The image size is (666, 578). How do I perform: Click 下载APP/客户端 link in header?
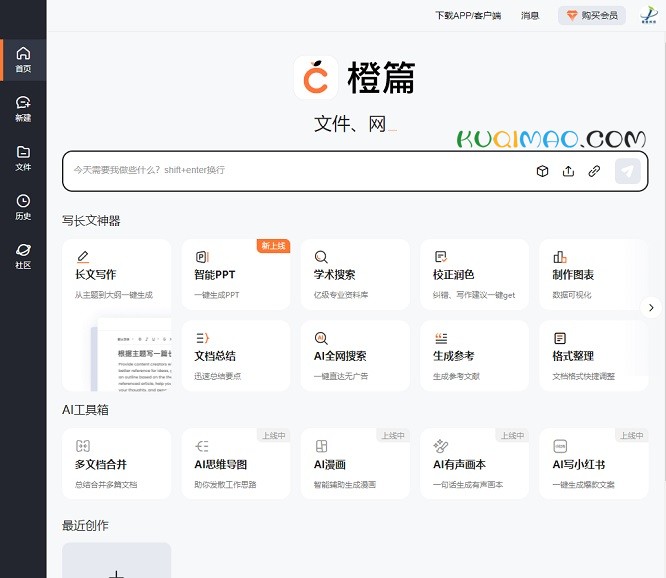coord(468,16)
